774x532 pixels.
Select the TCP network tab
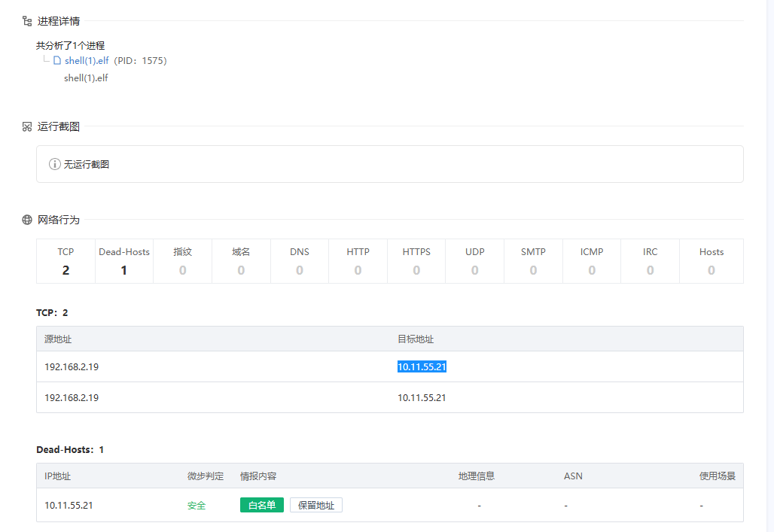pos(66,260)
